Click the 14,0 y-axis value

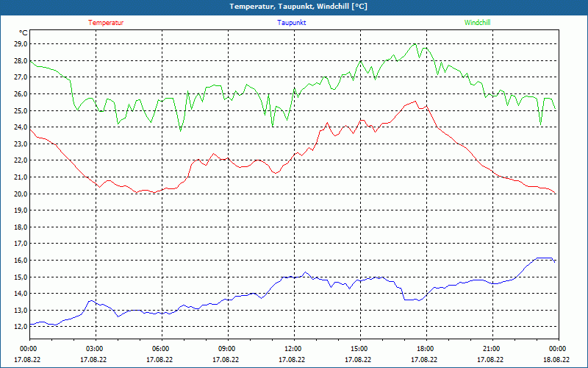tap(21, 293)
